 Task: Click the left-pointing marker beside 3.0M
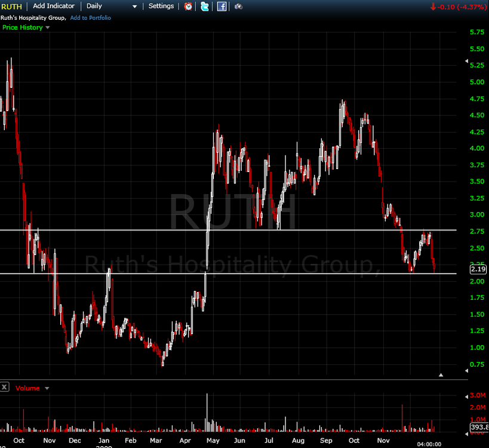pos(466,396)
